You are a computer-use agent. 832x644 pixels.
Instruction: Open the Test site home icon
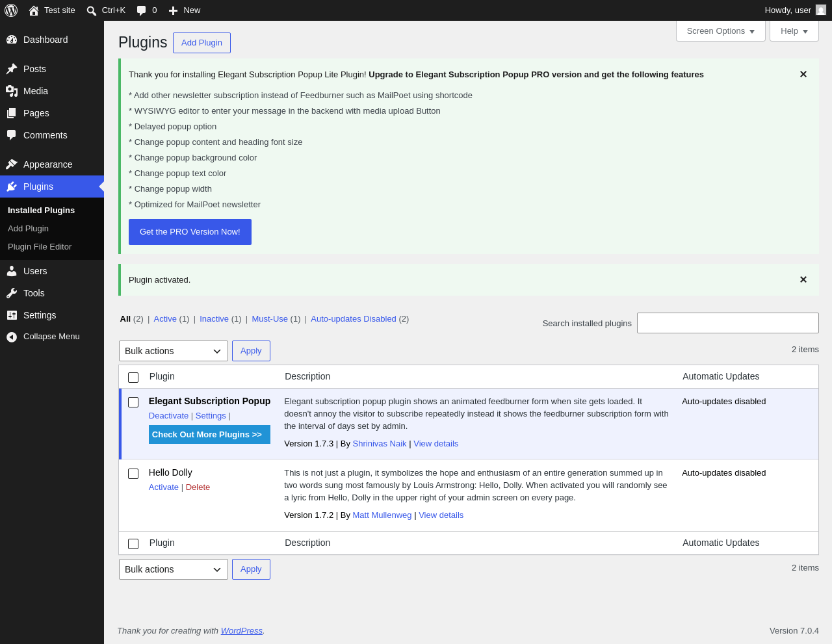[x=34, y=10]
